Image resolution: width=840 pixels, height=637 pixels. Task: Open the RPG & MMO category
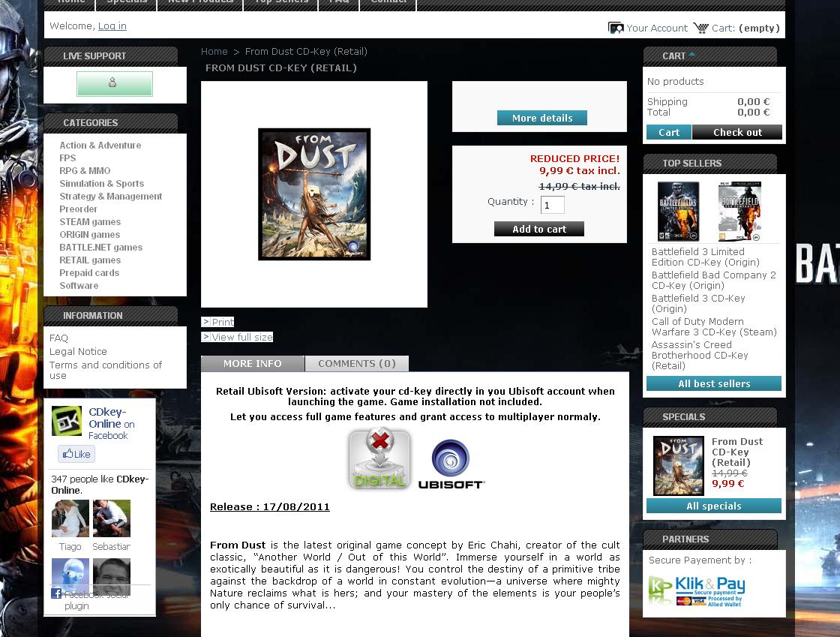coord(85,171)
